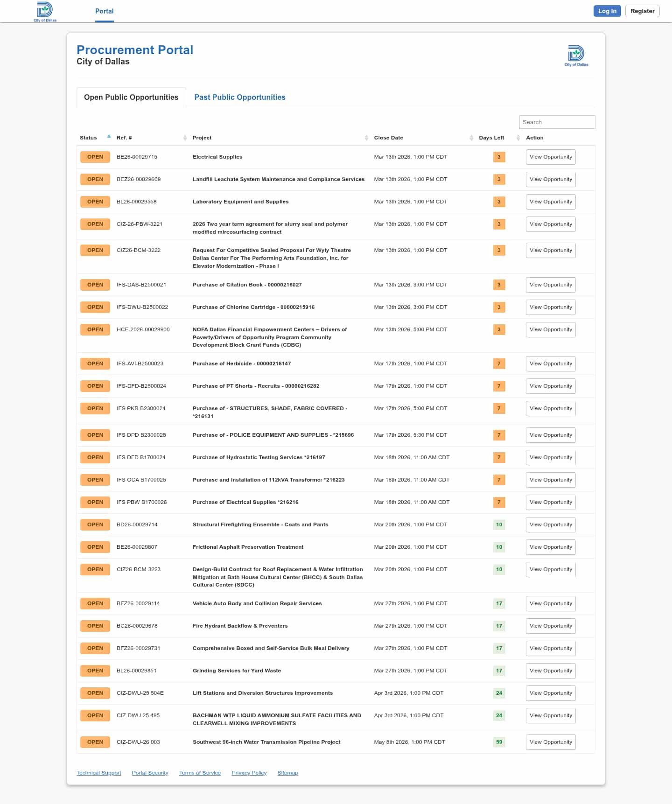
Task: Go to the Portal navigation item
Action: [105, 11]
